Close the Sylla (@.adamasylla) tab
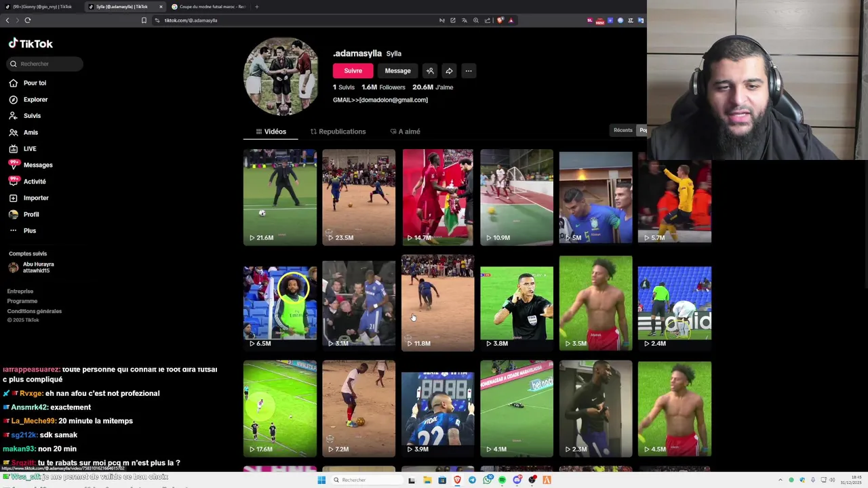The width and height of the screenshot is (868, 488). tap(161, 7)
